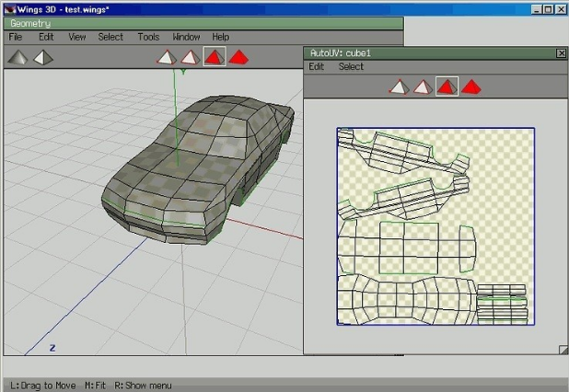Click status text 'M:Fit'
Screen dimensions: 569x392
tap(95, 386)
